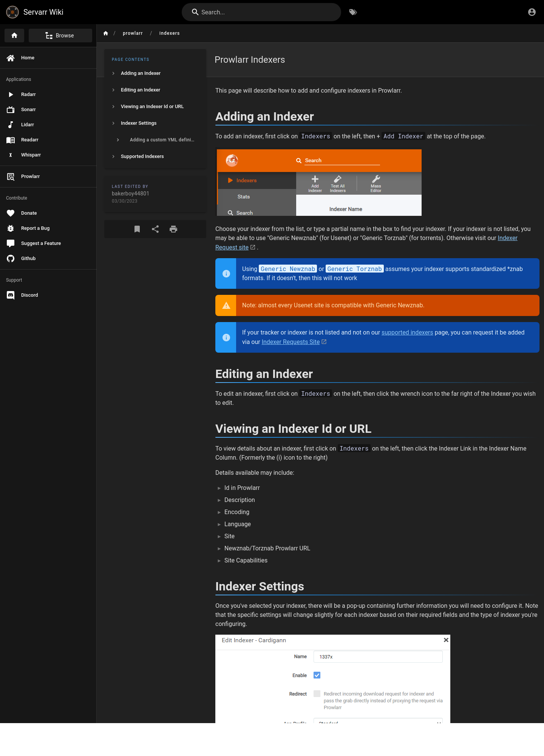Toggle the Enable checkbox in Edit Indexer
Viewport: 544px width, 756px height.
pos(317,675)
